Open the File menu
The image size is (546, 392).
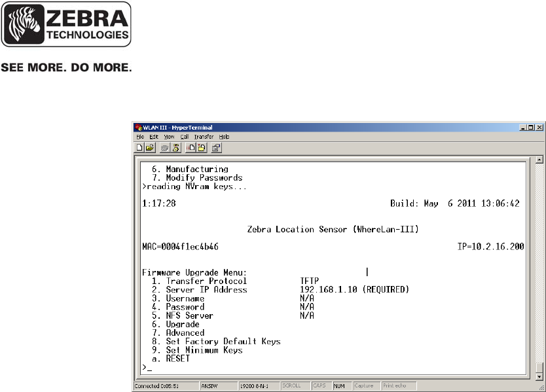click(140, 137)
